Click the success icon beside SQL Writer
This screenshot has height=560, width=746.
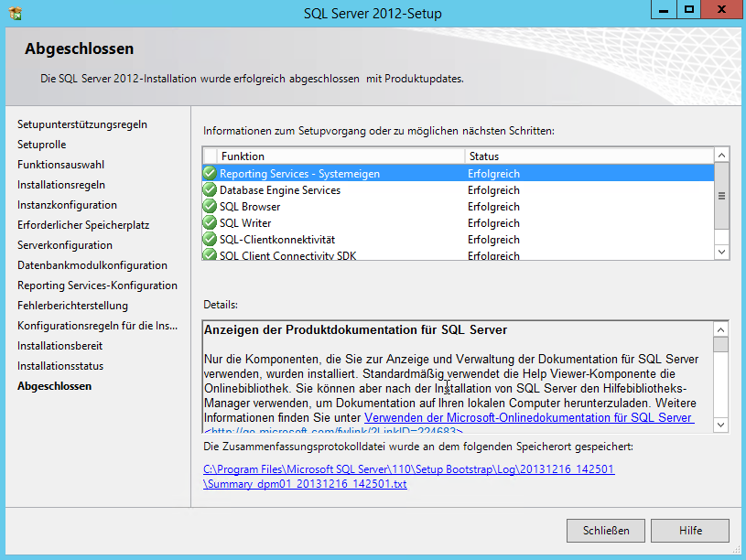tap(210, 223)
